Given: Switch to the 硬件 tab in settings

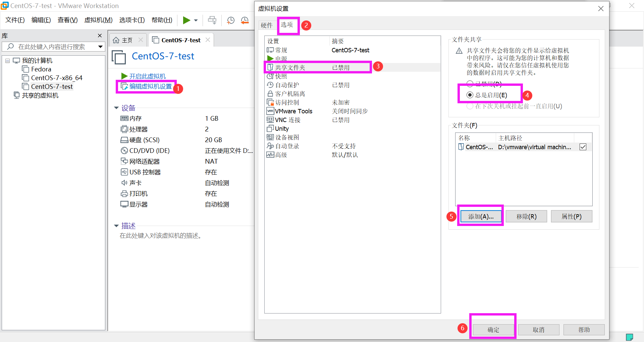Looking at the screenshot, I should 267,25.
